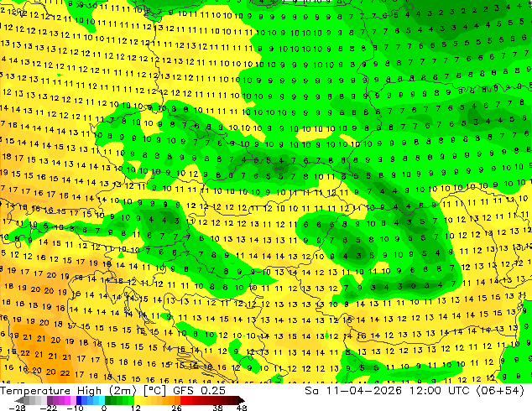Click the '[°C]' unit label

point(154,391)
